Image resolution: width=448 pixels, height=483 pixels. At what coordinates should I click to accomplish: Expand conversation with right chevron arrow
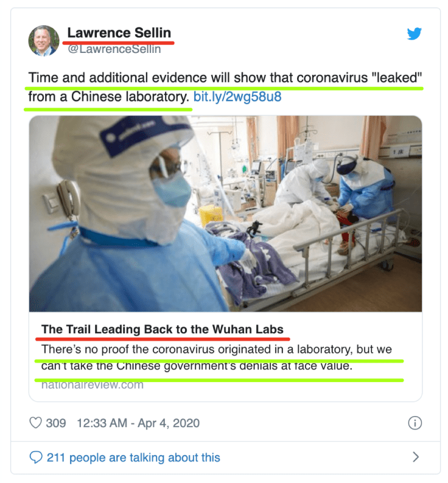click(x=416, y=457)
